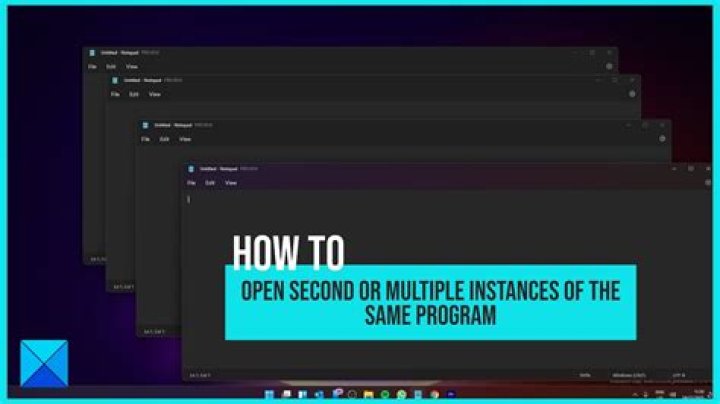The image size is (720, 404).
Task: Open View menu in front Notepad window
Action: (x=231, y=183)
